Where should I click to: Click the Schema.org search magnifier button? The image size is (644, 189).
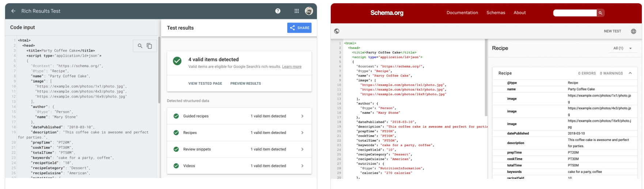point(600,13)
